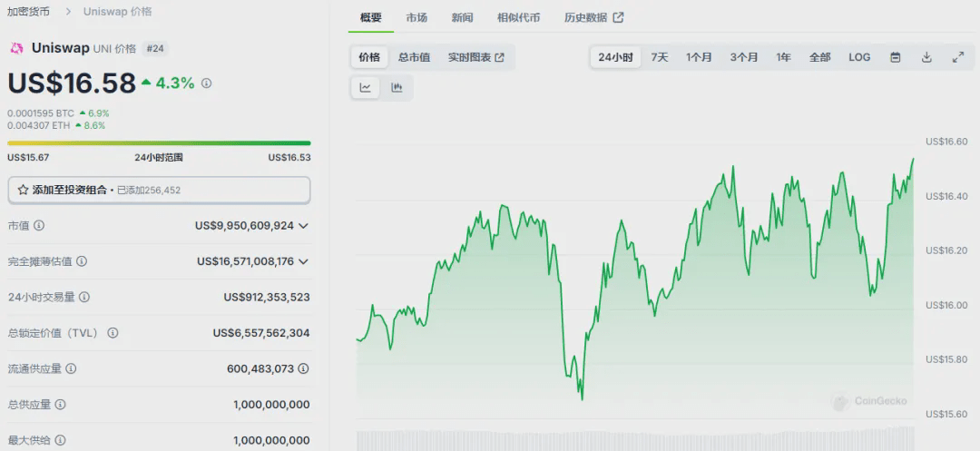Show info icon for 24小时交易量
This screenshot has height=451, width=980.
coord(84,298)
